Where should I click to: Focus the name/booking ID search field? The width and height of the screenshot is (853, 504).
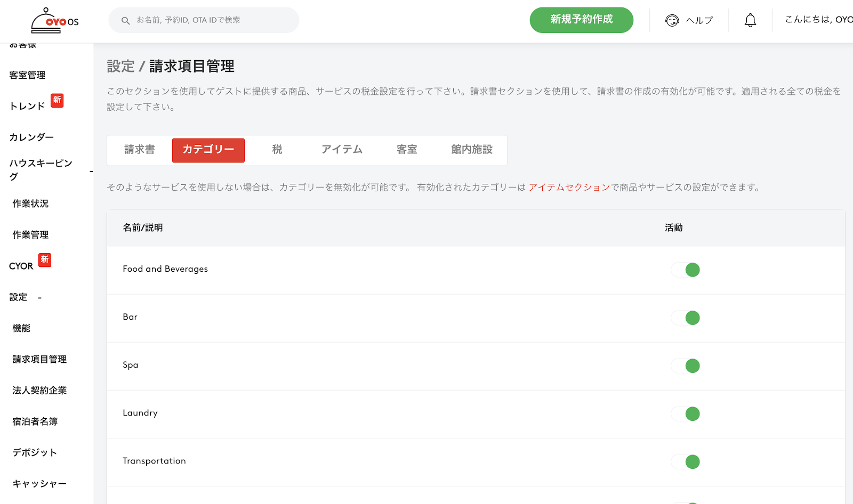(204, 20)
